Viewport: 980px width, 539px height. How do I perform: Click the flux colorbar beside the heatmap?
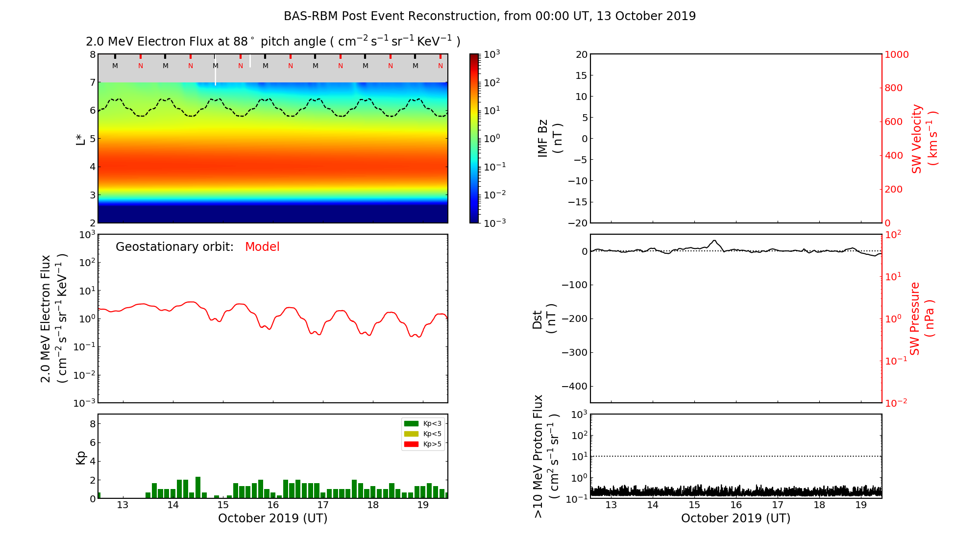pyautogui.click(x=474, y=138)
